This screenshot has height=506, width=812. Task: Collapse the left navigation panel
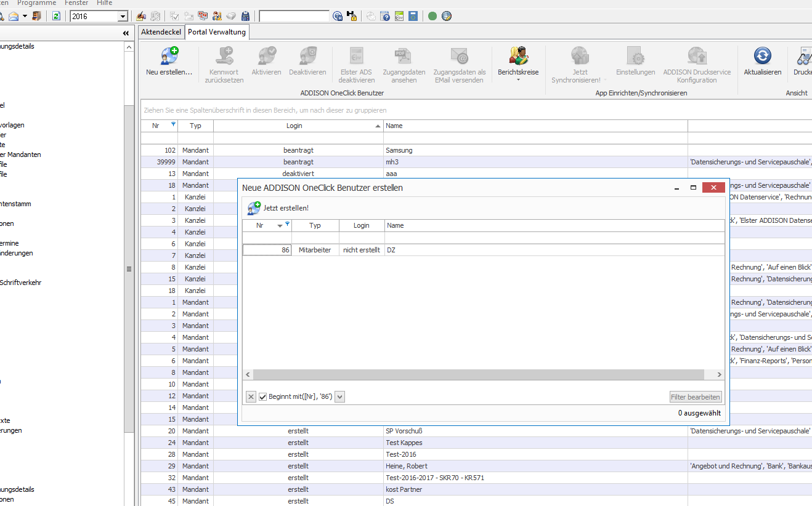[x=126, y=33]
